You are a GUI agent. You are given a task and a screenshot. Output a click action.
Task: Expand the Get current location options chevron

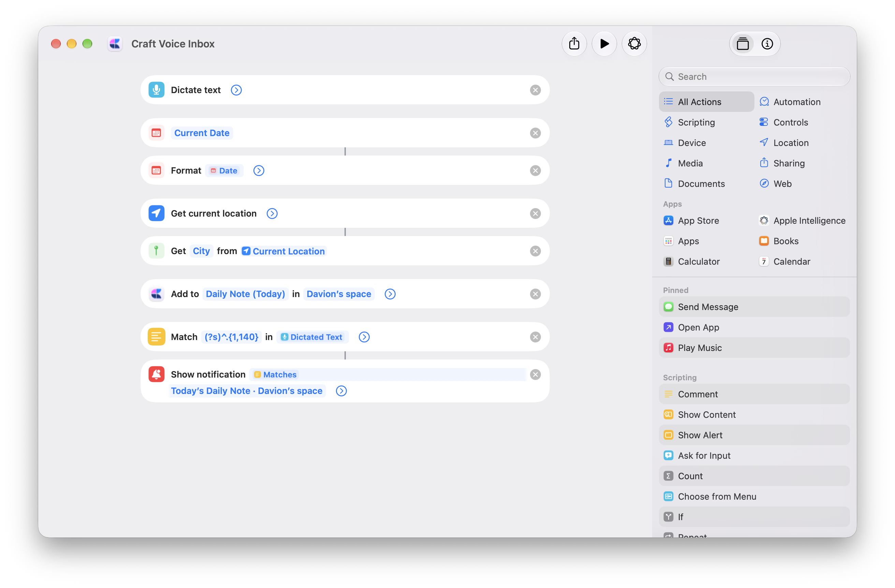(x=272, y=213)
